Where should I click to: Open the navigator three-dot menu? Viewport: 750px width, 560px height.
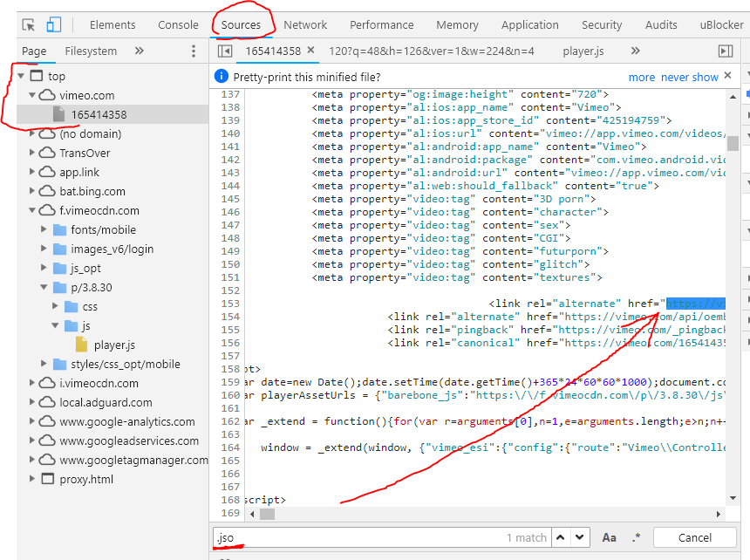(x=194, y=51)
